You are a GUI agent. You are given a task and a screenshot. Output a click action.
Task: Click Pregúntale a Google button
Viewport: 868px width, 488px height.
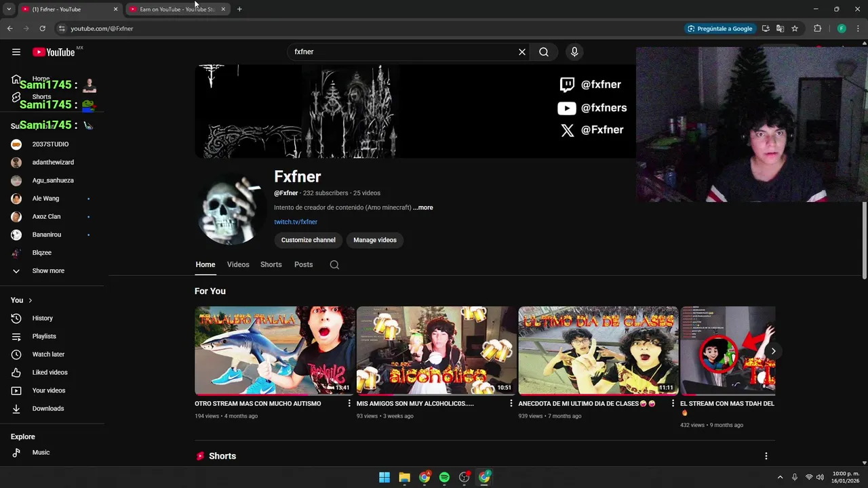tap(719, 28)
